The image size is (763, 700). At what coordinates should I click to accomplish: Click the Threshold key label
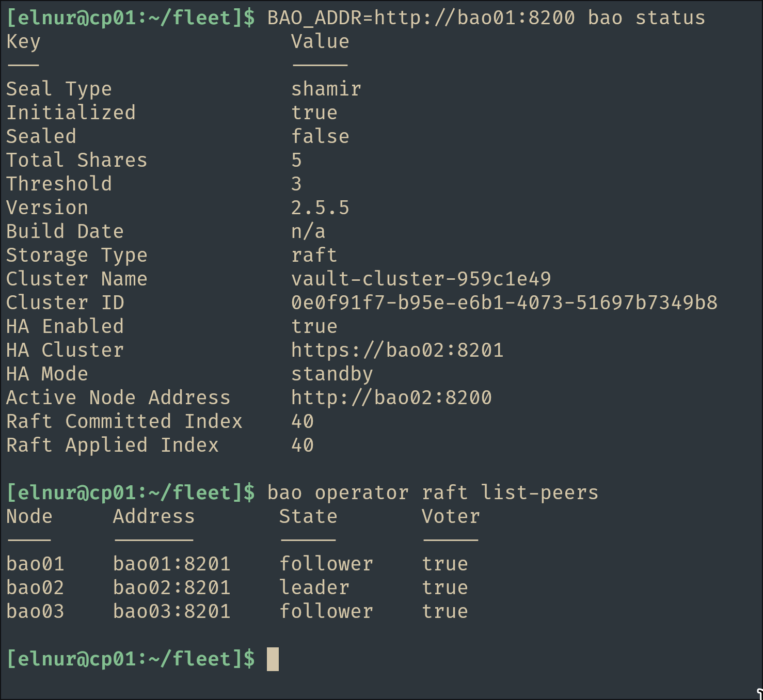point(59,184)
